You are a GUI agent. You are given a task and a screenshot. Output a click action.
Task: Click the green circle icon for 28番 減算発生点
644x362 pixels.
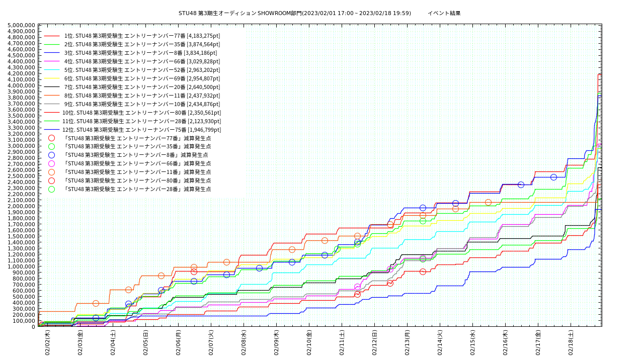[x=51, y=189]
